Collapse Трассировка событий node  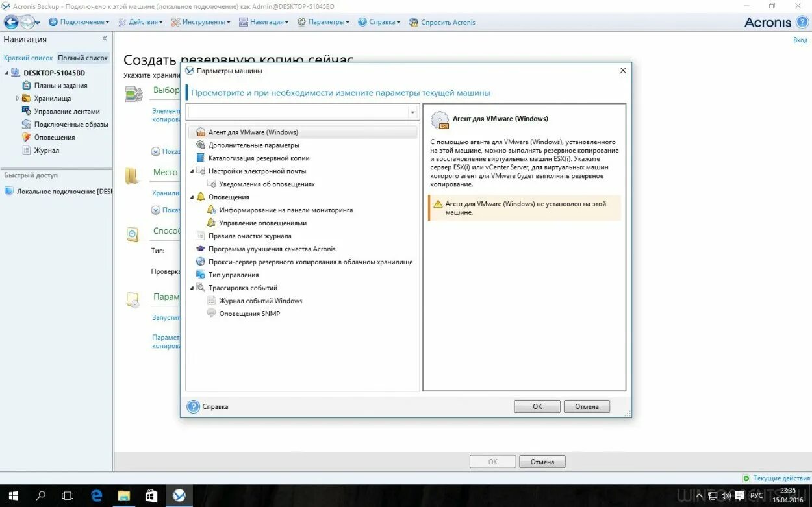point(192,288)
